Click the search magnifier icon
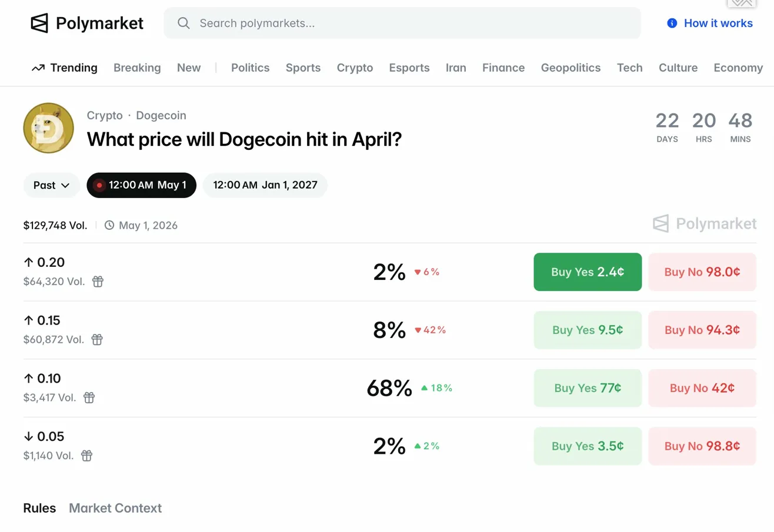The image size is (774, 532). pos(184,23)
